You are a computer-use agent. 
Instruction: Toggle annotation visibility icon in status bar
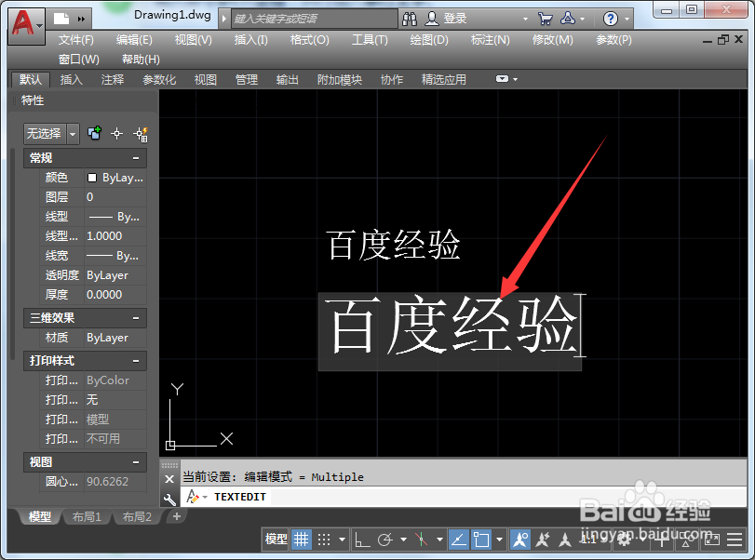[520, 540]
